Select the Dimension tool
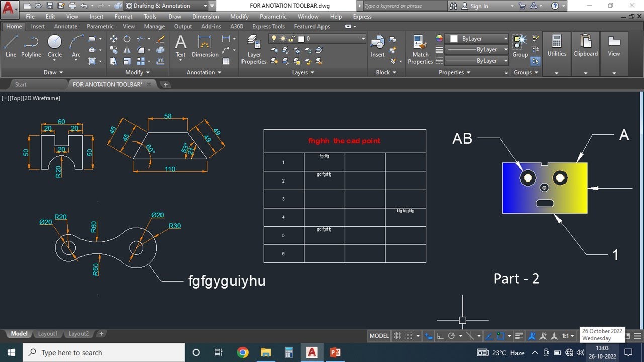 [x=205, y=46]
